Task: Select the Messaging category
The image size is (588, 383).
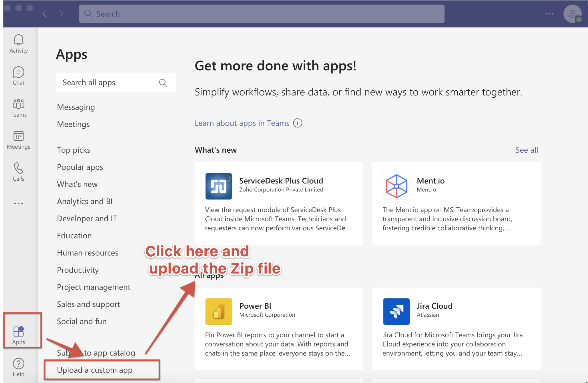Action: coord(76,107)
